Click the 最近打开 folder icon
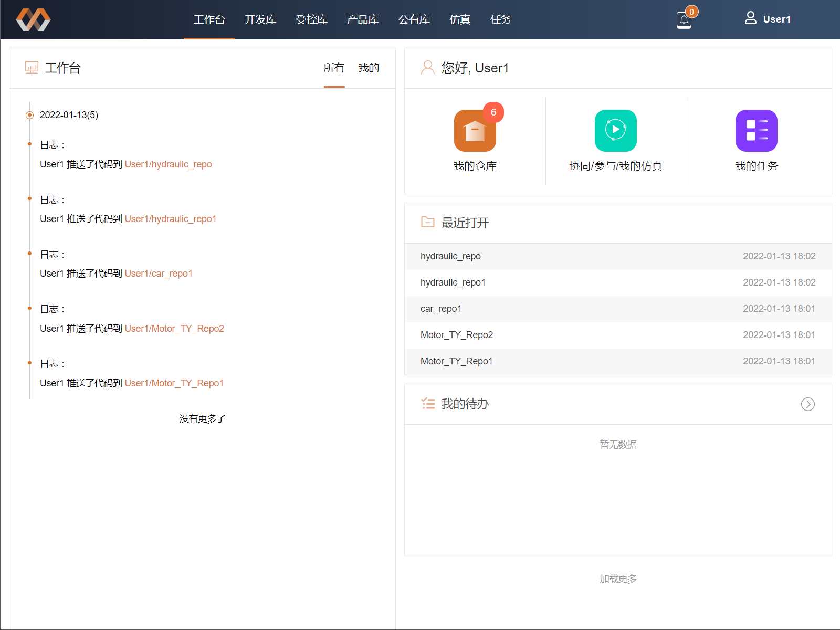Viewport: 840px width, 630px height. pyautogui.click(x=428, y=222)
